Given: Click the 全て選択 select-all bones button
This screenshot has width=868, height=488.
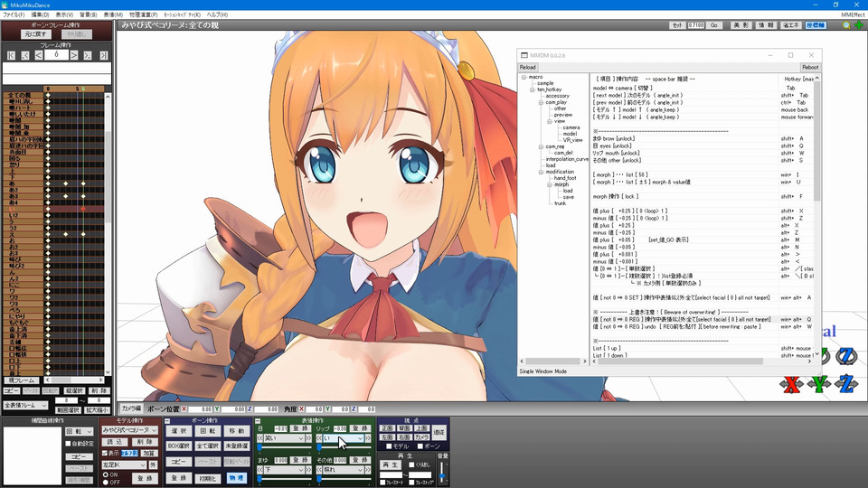Looking at the screenshot, I should click(x=208, y=446).
